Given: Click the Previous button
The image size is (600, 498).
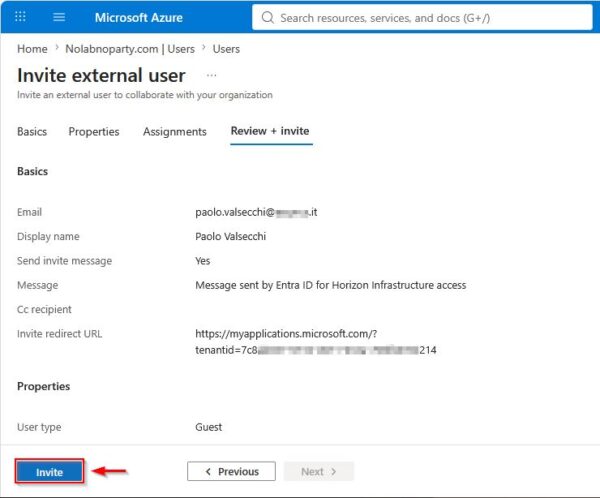Looking at the screenshot, I should 231,472.
